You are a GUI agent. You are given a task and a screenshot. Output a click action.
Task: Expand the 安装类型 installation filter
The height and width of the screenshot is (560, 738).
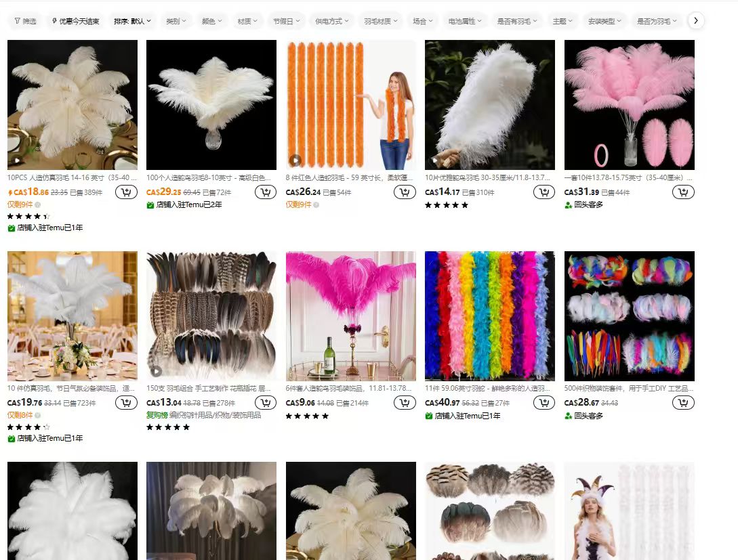tap(604, 21)
